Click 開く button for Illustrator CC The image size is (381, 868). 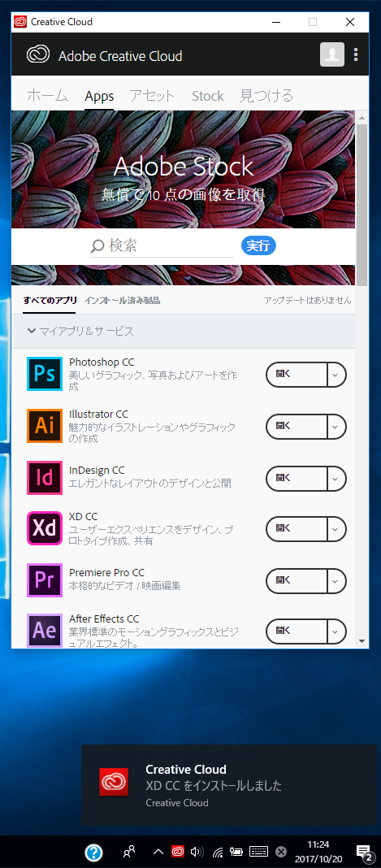(297, 426)
